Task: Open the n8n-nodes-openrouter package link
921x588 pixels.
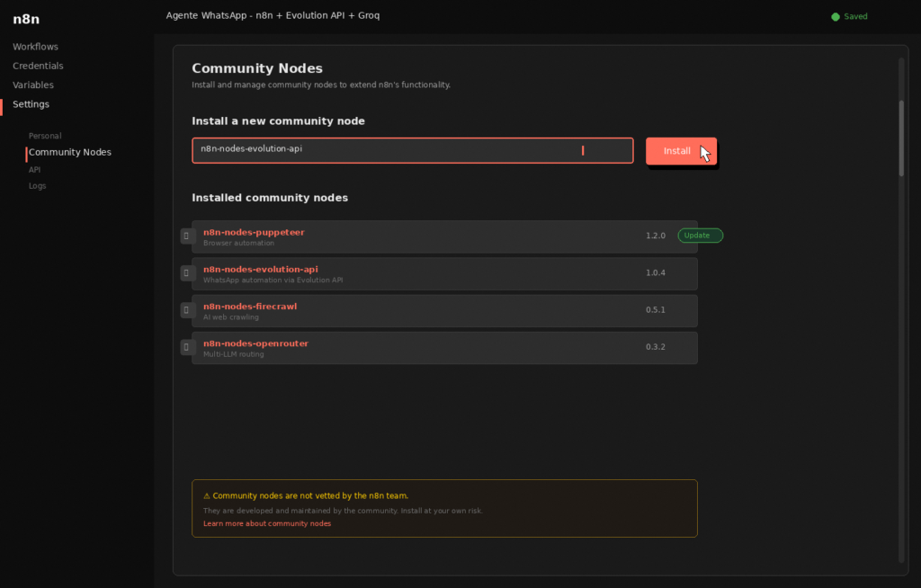Action: pyautogui.click(x=255, y=343)
